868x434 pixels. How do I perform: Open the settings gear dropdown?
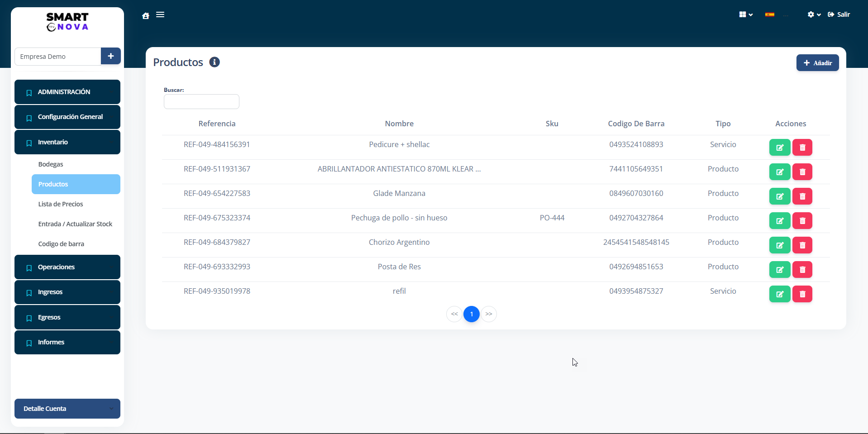[814, 14]
